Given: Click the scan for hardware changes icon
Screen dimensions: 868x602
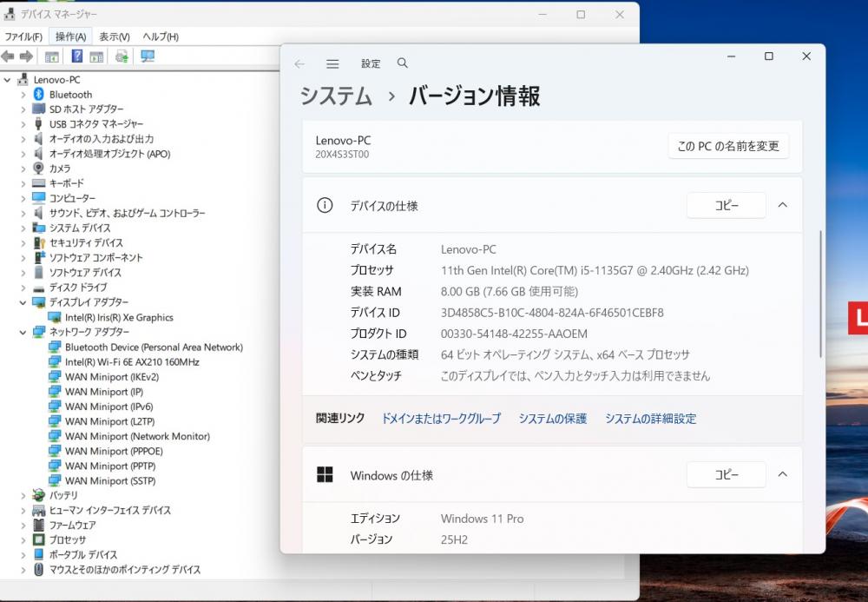Looking at the screenshot, I should click(x=147, y=56).
